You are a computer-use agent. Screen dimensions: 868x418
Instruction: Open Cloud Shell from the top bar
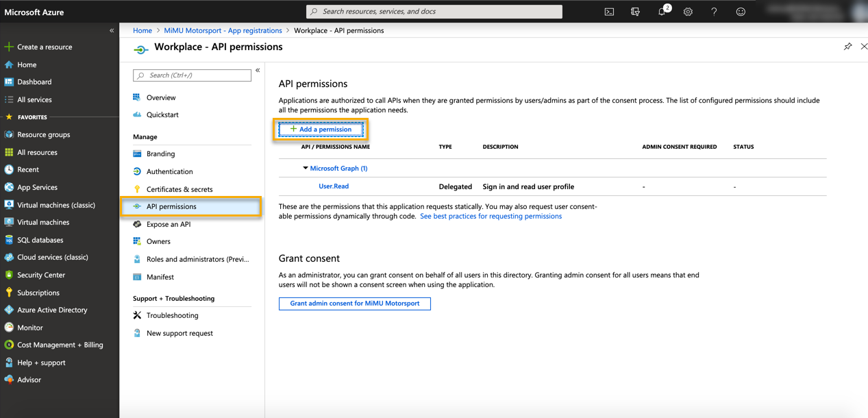[x=609, y=12]
